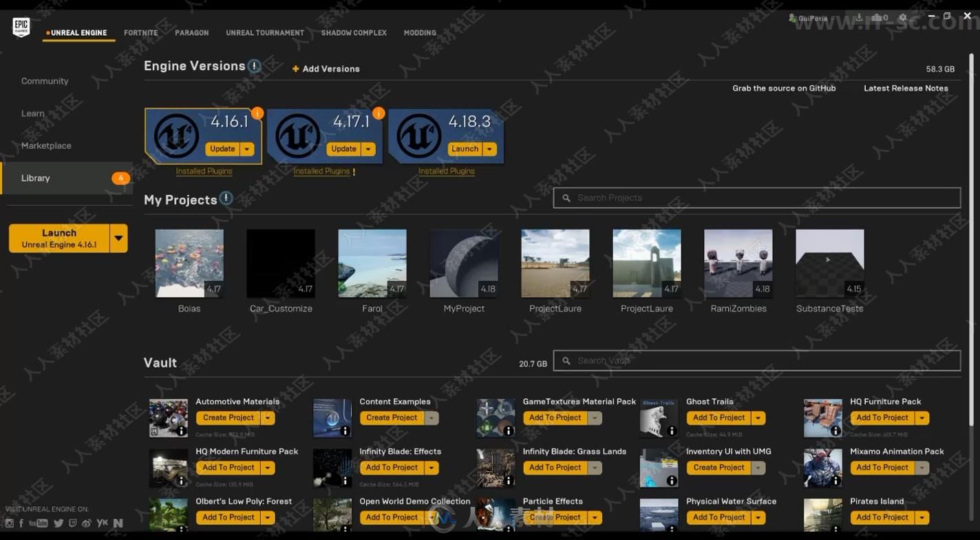Open the Youku social link icon

pos(102,523)
